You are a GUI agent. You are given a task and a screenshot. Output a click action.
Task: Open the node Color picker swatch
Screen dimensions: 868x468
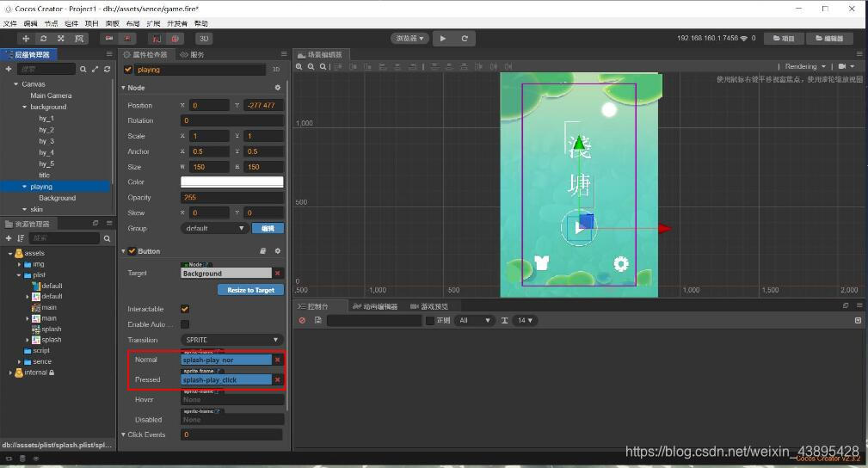[x=232, y=182]
